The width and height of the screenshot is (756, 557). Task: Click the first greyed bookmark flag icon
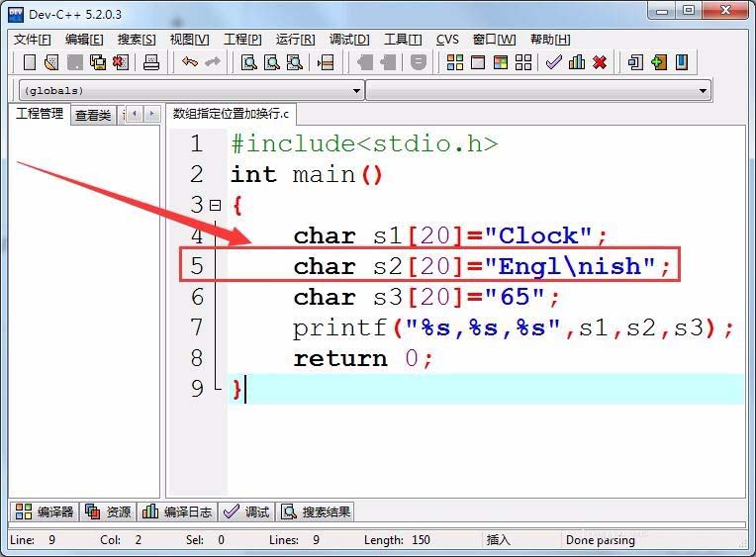[364, 62]
